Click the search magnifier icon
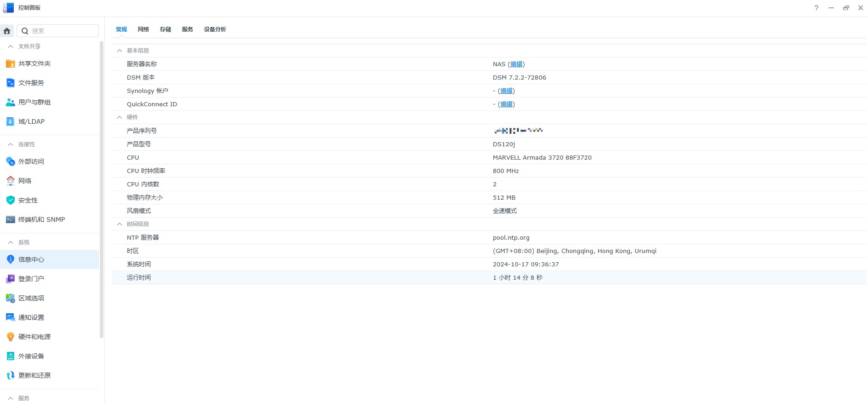This screenshot has height=403, width=868. 25,31
